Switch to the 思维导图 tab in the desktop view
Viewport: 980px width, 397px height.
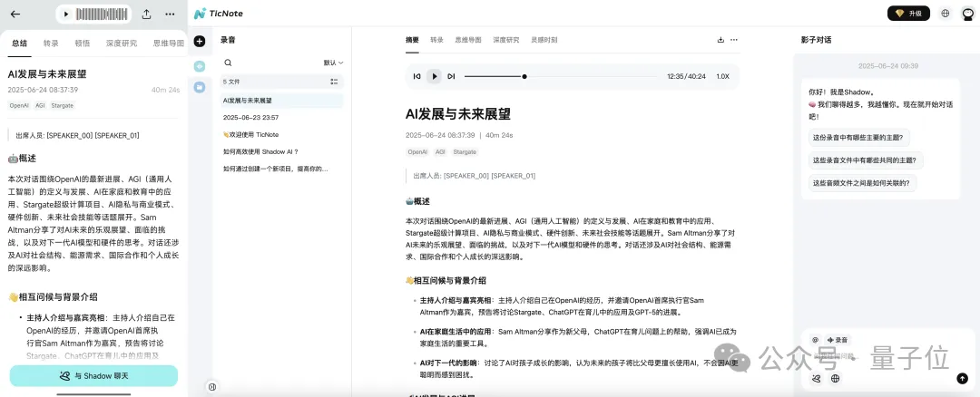(467, 40)
